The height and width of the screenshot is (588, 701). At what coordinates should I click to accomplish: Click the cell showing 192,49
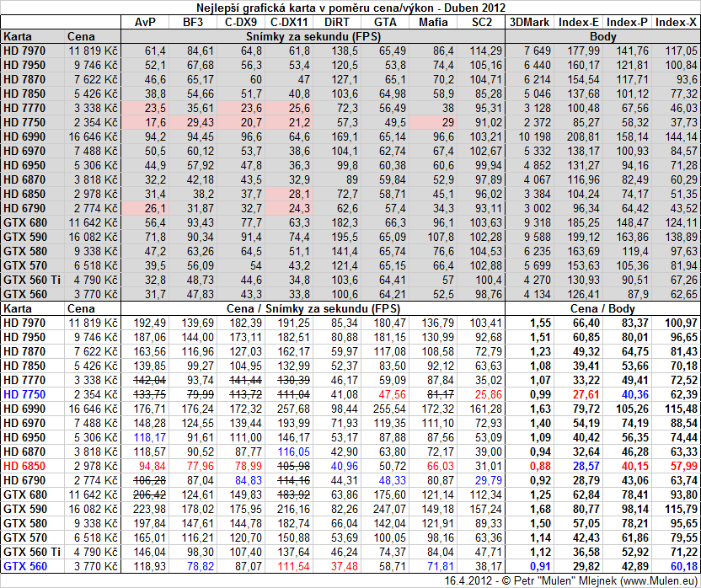pyautogui.click(x=150, y=323)
